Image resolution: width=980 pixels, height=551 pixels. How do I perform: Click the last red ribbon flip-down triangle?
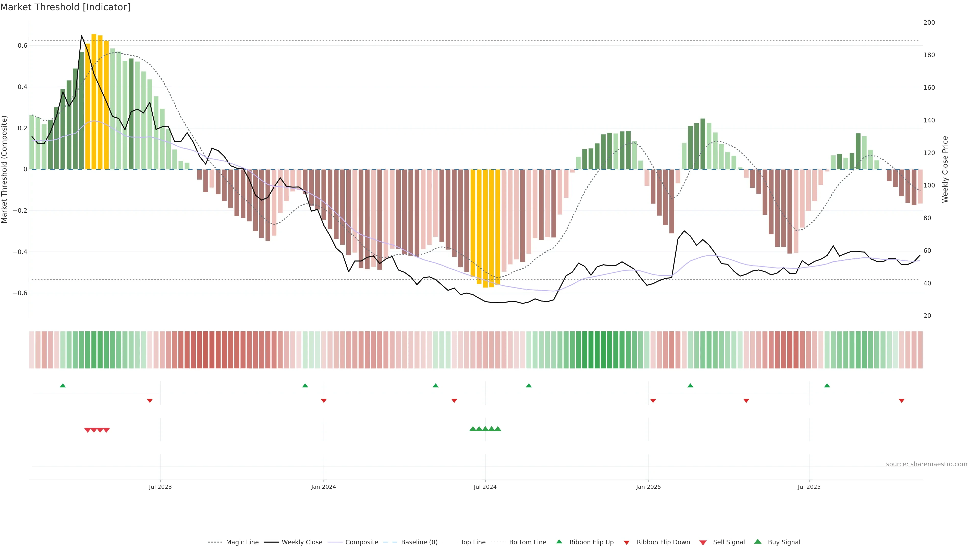pos(901,400)
